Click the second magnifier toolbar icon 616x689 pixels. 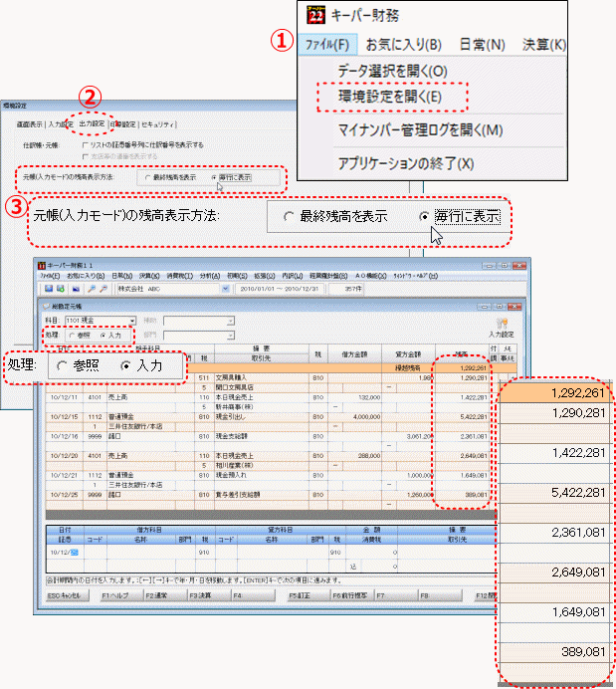(103, 289)
